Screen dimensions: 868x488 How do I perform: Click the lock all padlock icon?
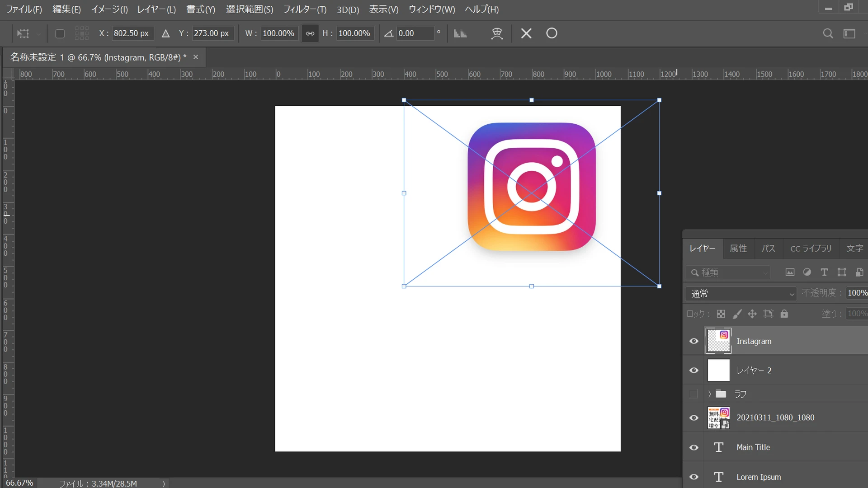pos(784,314)
